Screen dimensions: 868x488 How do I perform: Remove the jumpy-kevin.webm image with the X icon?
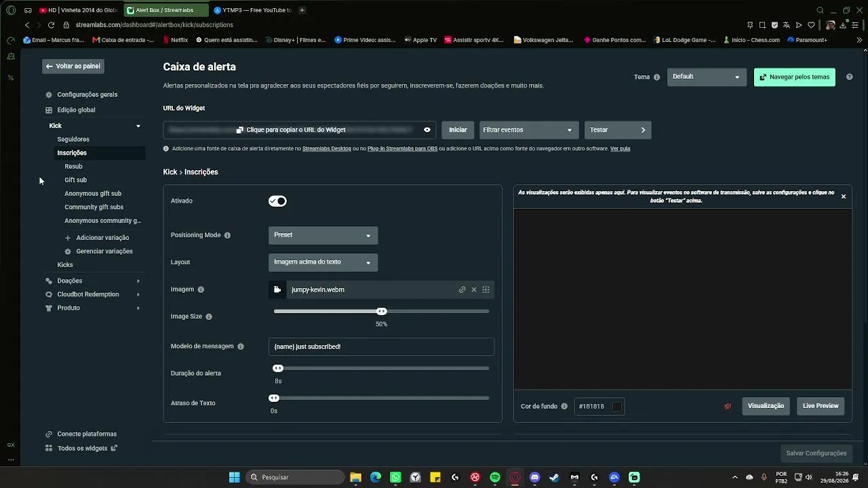point(474,289)
